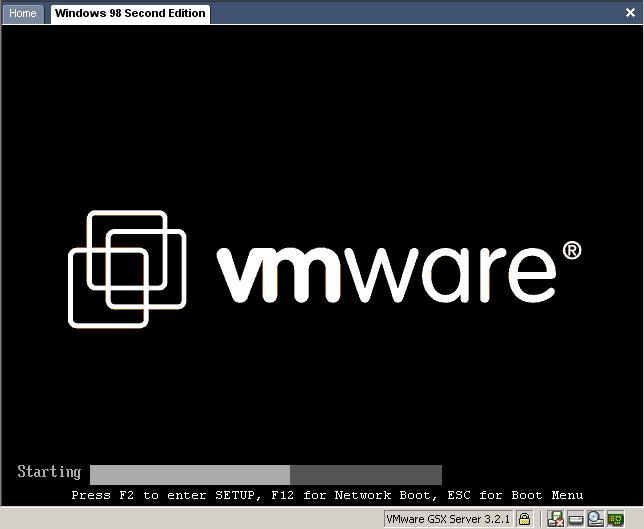The image size is (644, 529).
Task: Select the Windows 98 Second Edition tab
Action: coord(130,14)
